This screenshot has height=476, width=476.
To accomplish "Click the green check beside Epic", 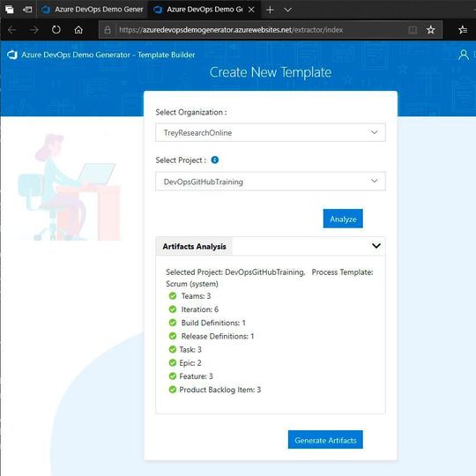I will (173, 363).
